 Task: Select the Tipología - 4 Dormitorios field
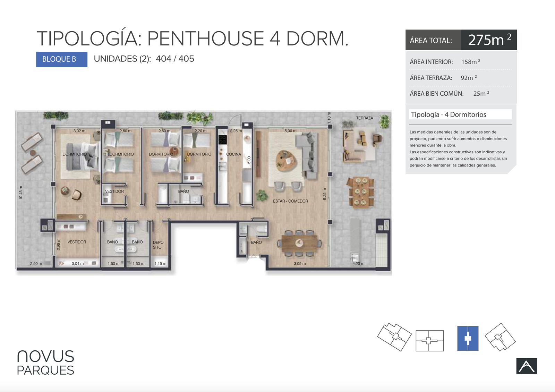(460, 114)
